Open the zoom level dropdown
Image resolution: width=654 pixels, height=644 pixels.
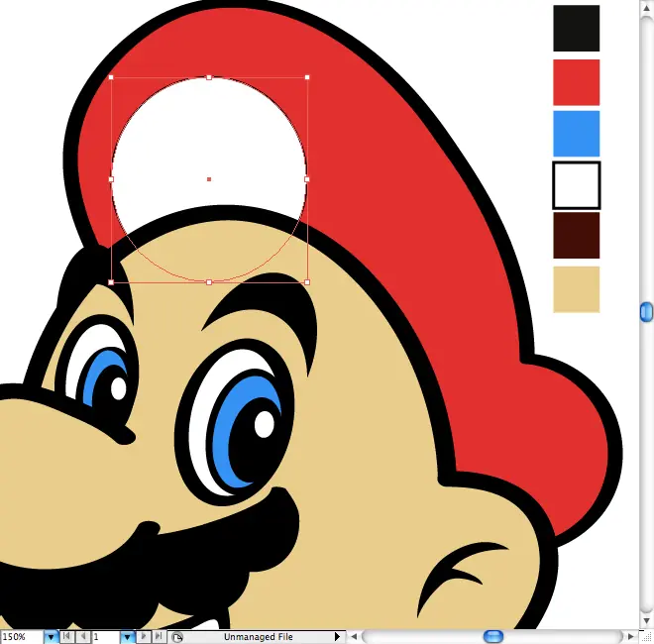point(51,636)
